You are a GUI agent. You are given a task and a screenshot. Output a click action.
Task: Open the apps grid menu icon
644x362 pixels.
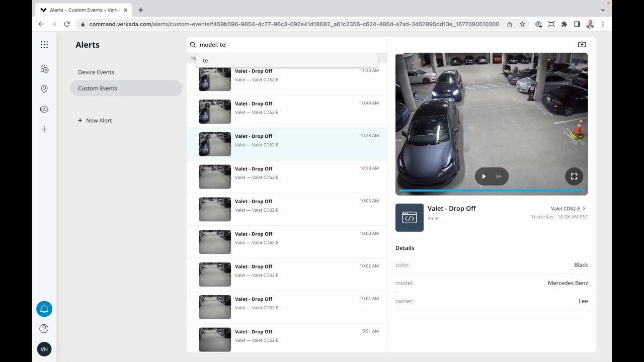(44, 45)
